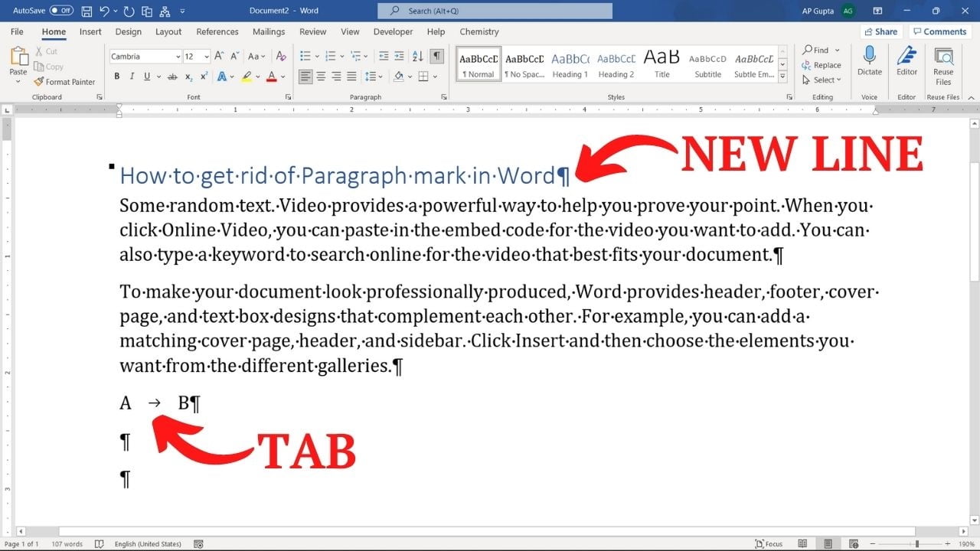Open the File menu
The width and height of the screenshot is (980, 551).
pyautogui.click(x=17, y=32)
